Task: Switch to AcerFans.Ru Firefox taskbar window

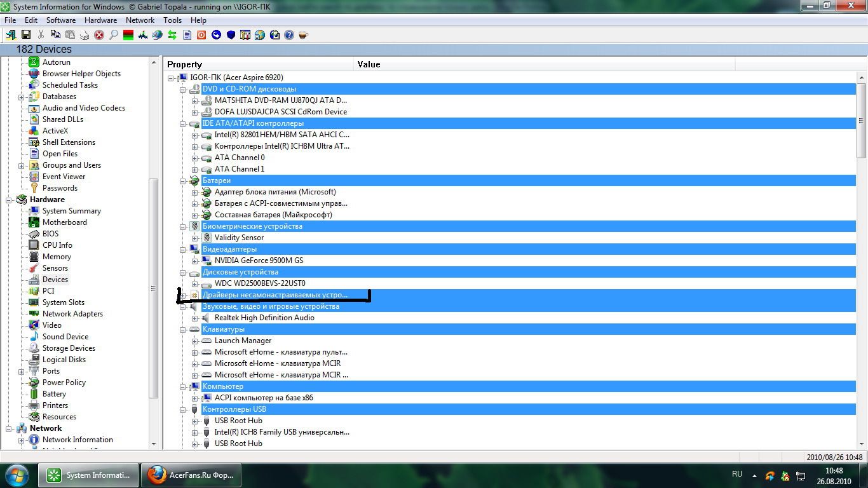Action: click(x=191, y=475)
